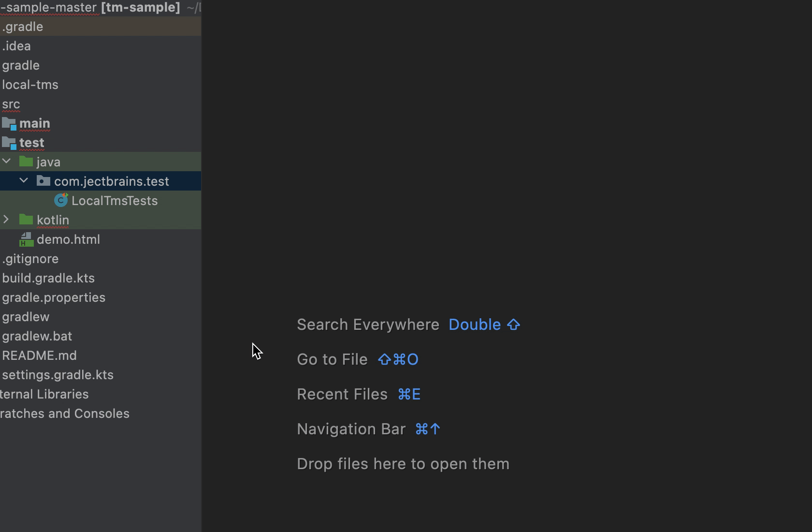Click the main module folder icon
The image size is (812, 532).
(9, 123)
